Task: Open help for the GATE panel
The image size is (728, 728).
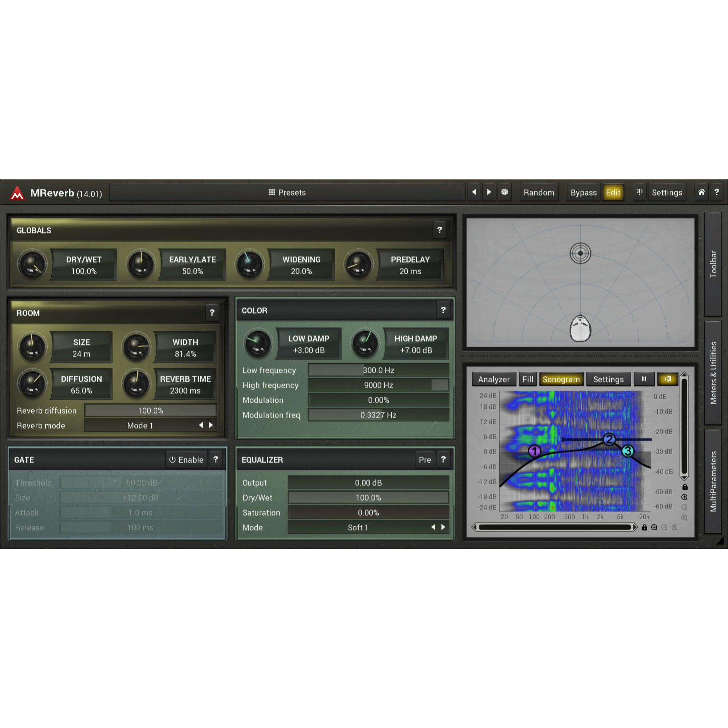Action: point(216,459)
